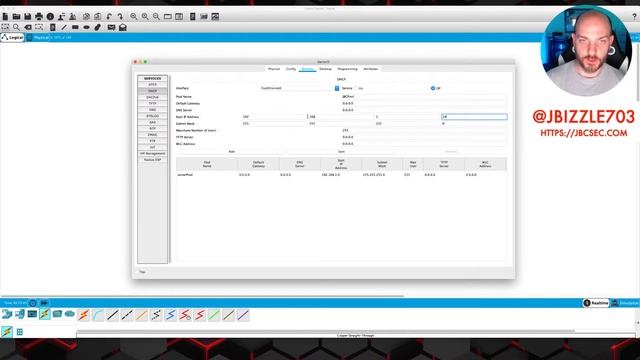Tick the Top checkbox in server window
The width and height of the screenshot is (640, 360).
138,272
